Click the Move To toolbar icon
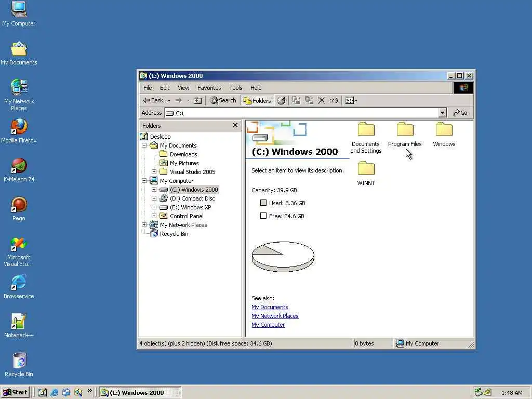532x399 pixels. pyautogui.click(x=296, y=100)
